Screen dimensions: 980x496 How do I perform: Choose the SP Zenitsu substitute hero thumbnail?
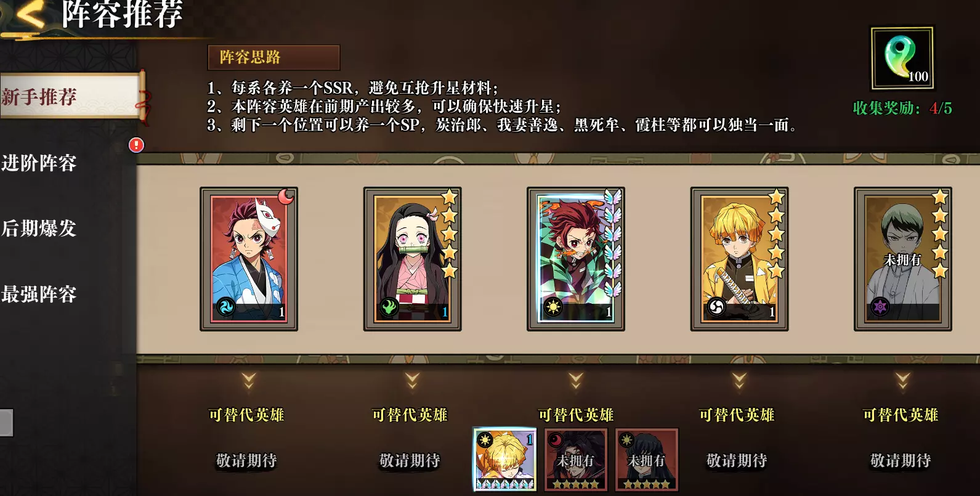tap(504, 460)
